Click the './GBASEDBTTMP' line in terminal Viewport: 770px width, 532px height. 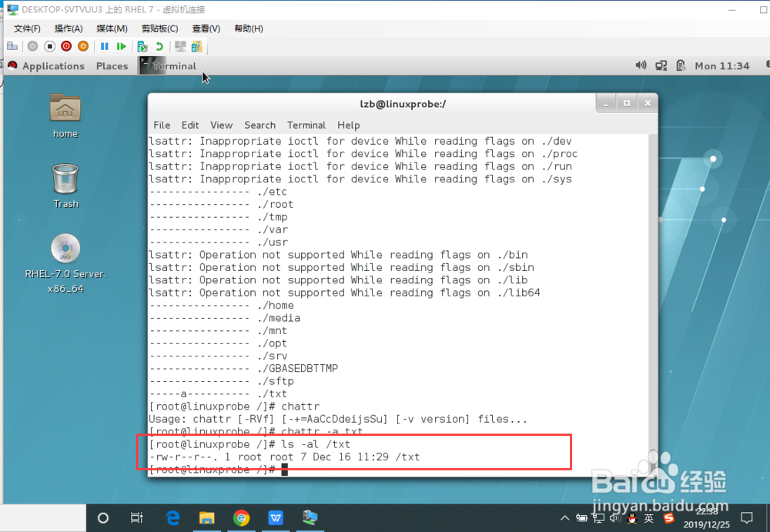pyautogui.click(x=243, y=369)
